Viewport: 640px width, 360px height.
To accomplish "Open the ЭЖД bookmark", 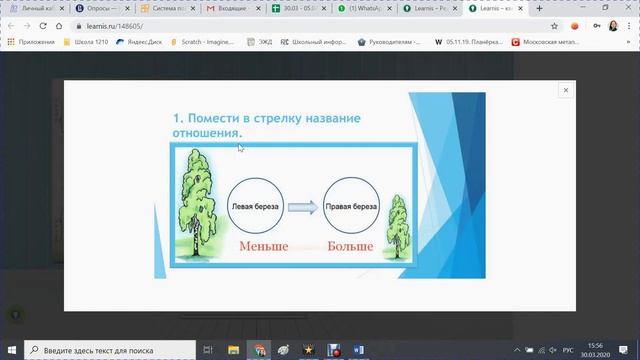I will [x=260, y=42].
